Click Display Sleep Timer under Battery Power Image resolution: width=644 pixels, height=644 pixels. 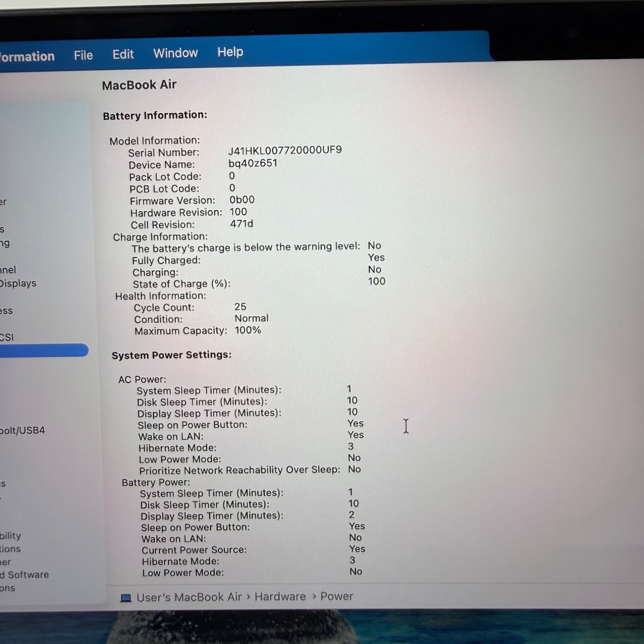[212, 517]
